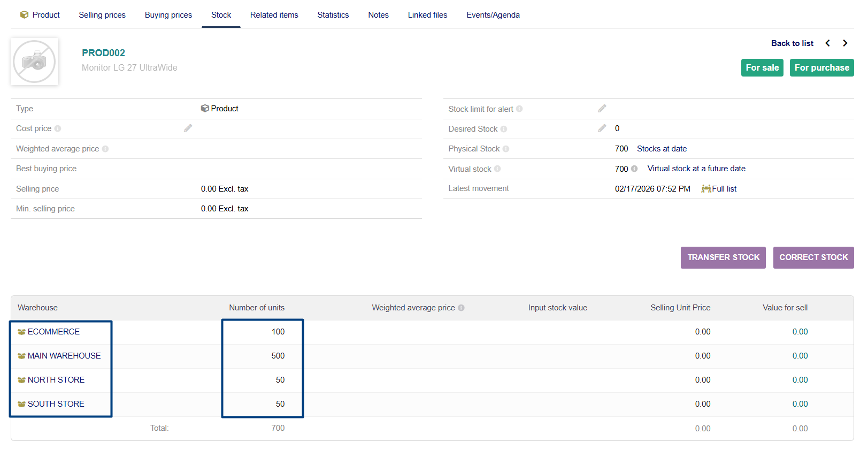Switch to the Buying prices tab
Screen dimensions: 868x457
168,15
